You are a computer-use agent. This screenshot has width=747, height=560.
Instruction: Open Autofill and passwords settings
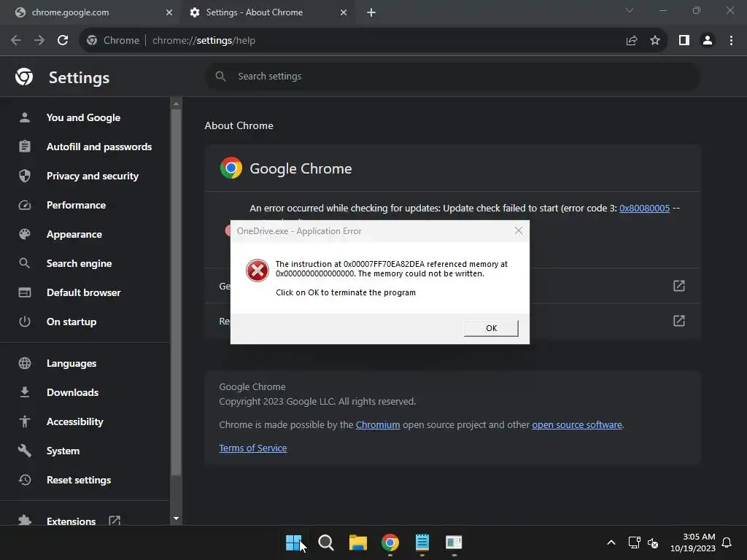(x=99, y=147)
